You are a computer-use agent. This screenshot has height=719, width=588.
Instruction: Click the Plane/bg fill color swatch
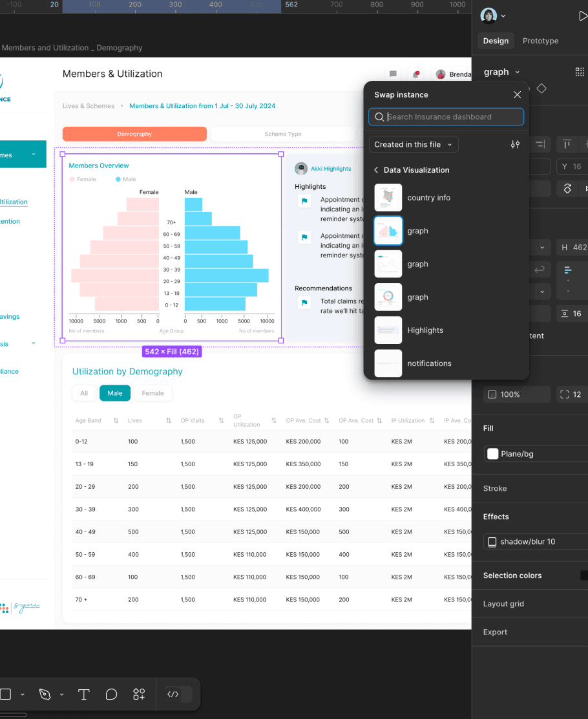click(492, 453)
